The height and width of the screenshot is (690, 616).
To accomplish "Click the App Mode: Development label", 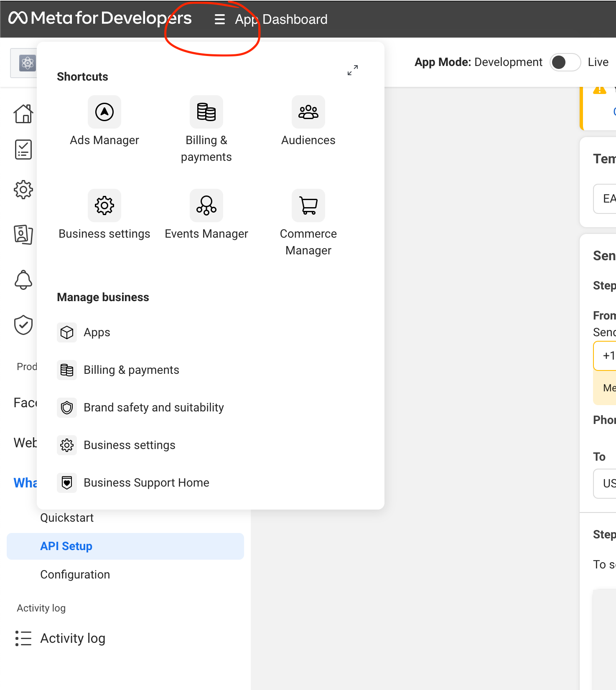I will [x=478, y=62].
